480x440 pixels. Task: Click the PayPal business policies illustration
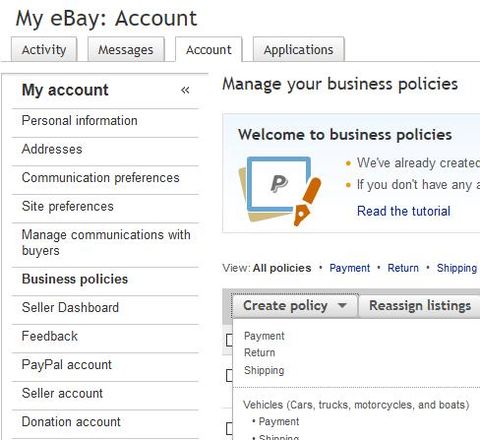pos(280,191)
